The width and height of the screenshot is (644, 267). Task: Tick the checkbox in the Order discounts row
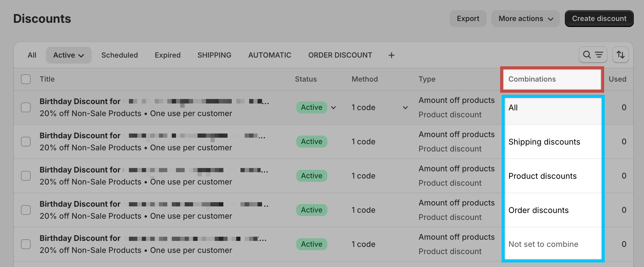(26, 210)
